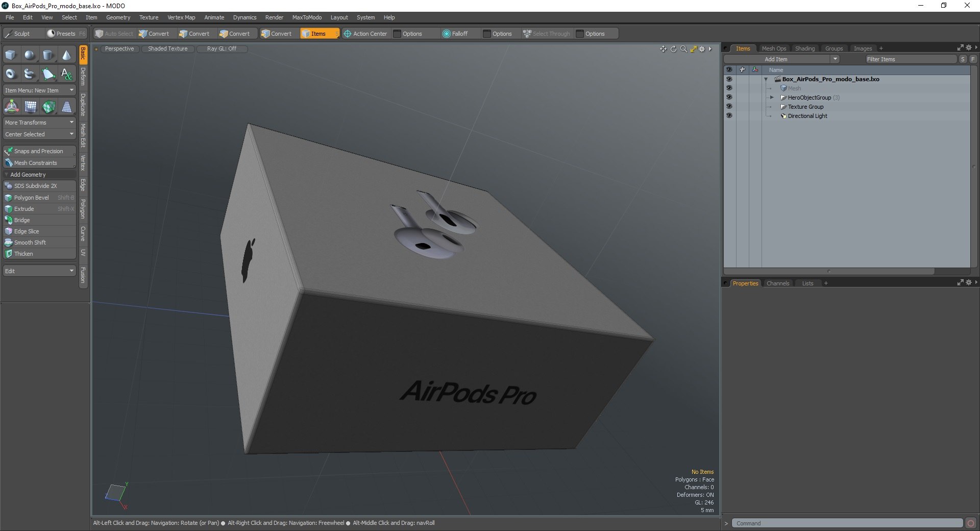This screenshot has width=980, height=531.
Task: Toggle Select Through mode
Action: pyautogui.click(x=546, y=34)
